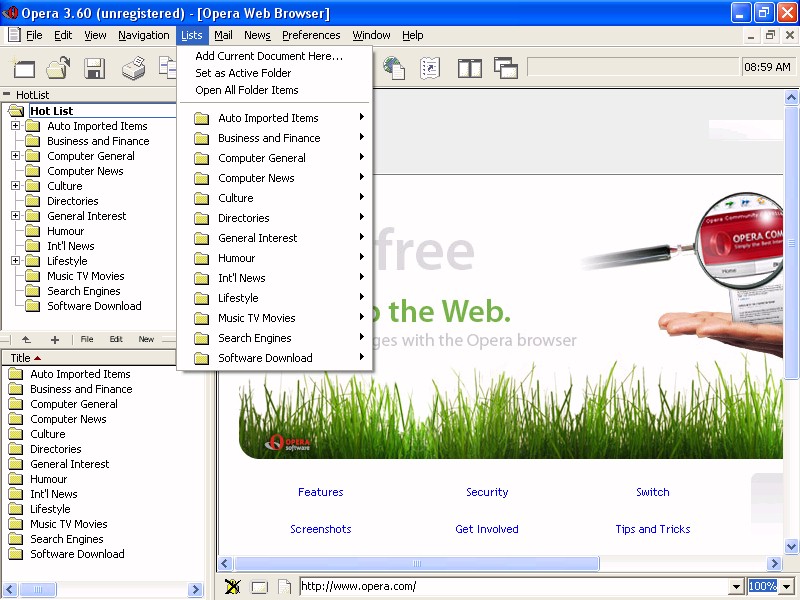
Task: Click the New Window toolbar icon
Action: (x=23, y=68)
